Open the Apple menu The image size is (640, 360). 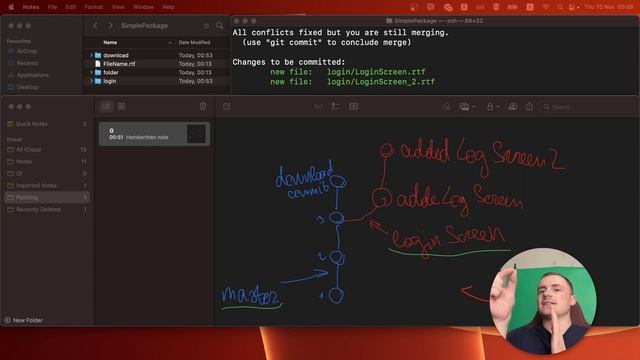11,7
